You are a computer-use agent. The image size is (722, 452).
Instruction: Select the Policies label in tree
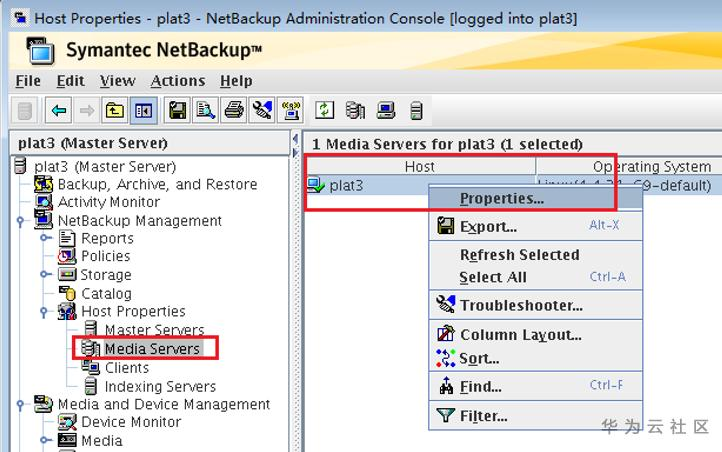tap(106, 256)
